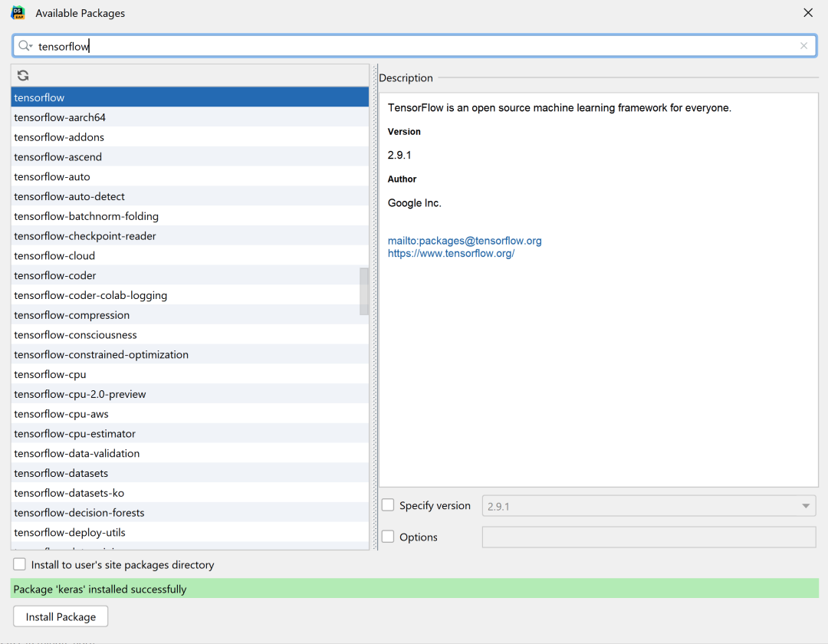Click inside the tensorflow search field
Viewport: 828px width, 644px height.
415,46
